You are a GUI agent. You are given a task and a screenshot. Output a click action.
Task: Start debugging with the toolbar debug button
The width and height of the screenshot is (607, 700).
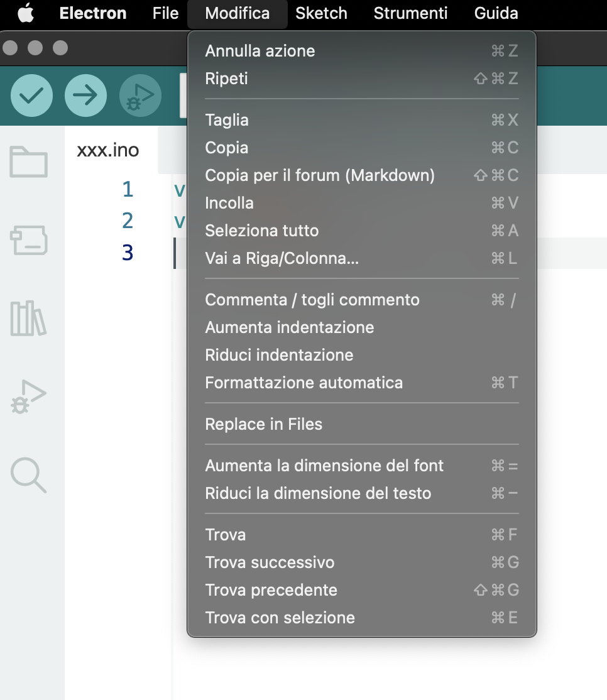(140, 96)
